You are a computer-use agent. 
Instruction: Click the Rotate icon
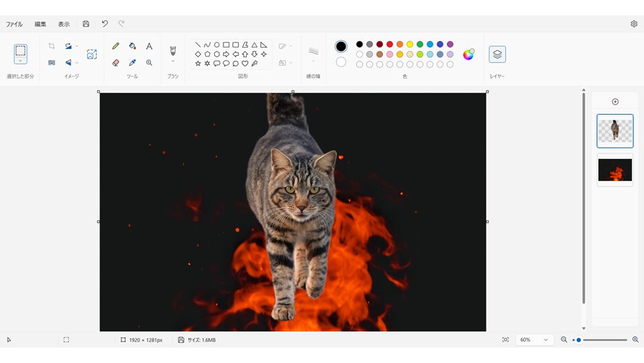point(68,46)
